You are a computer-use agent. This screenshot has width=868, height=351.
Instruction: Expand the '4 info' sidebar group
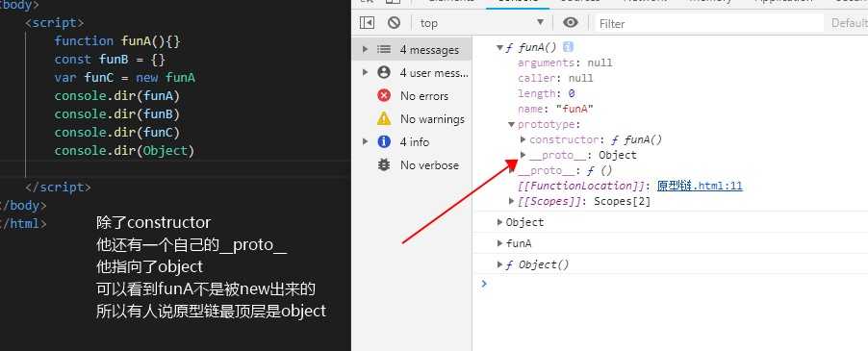365,141
